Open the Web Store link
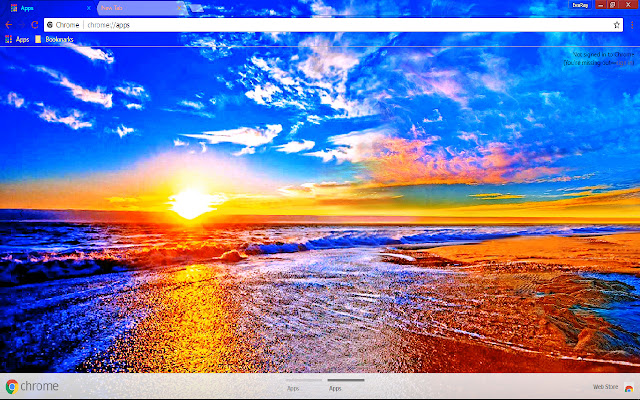640x400 pixels. click(x=605, y=387)
